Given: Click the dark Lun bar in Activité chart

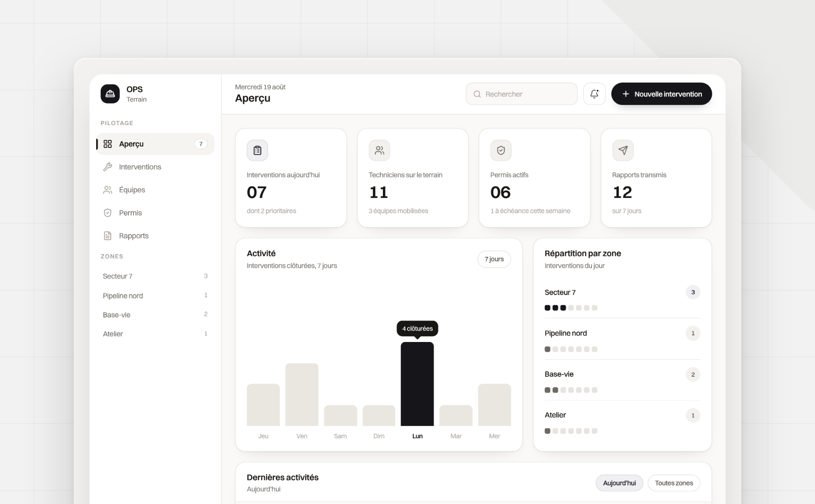Looking at the screenshot, I should click(417, 384).
